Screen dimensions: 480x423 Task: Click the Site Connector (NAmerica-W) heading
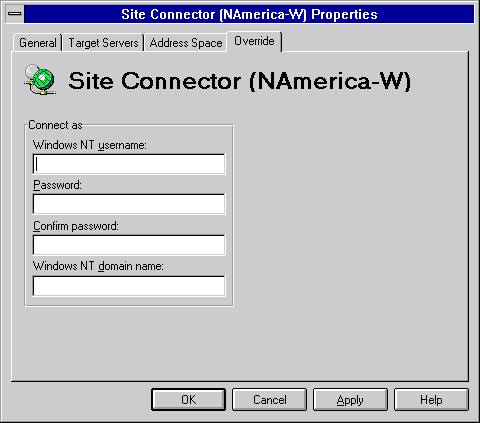point(240,81)
